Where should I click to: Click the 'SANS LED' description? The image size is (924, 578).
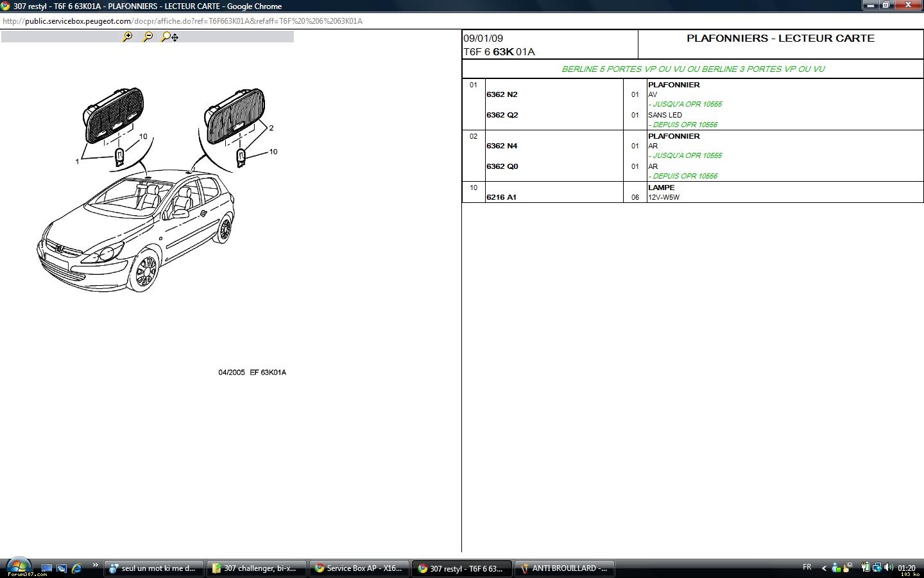(665, 115)
